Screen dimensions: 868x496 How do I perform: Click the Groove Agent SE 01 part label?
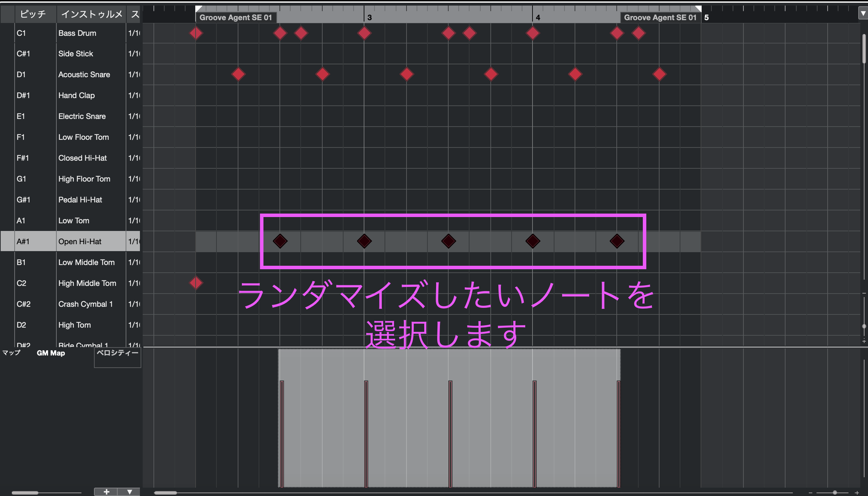tap(236, 17)
